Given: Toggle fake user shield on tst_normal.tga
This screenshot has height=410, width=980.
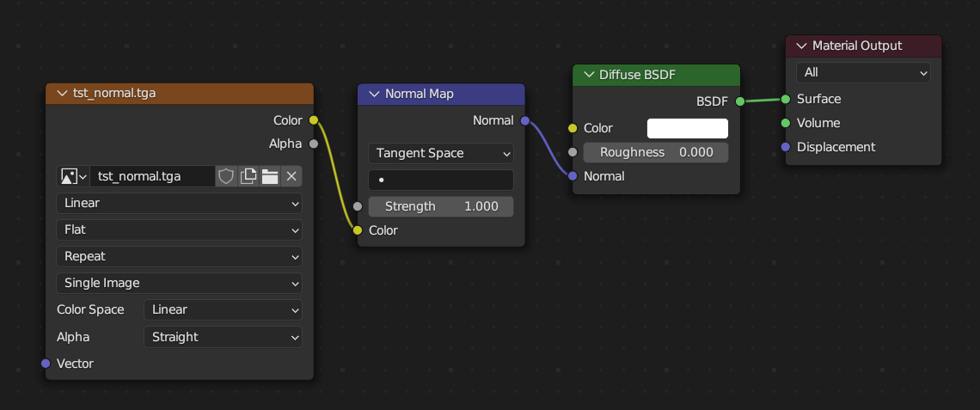Looking at the screenshot, I should tap(225, 176).
